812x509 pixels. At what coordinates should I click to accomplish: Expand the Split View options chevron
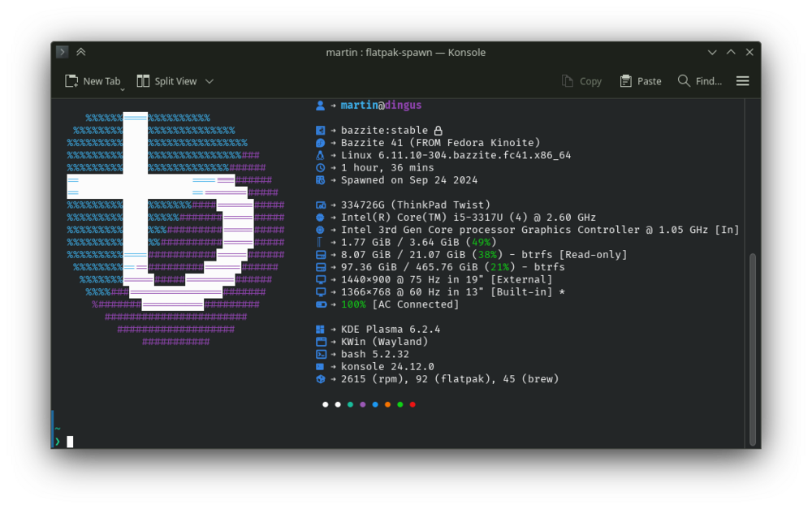click(x=209, y=81)
